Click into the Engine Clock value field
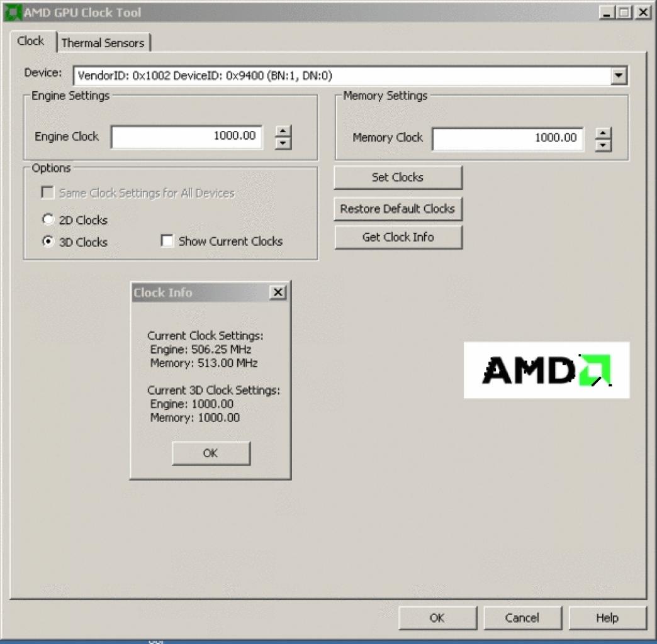Viewport: 657px width, 644px height. point(187,136)
